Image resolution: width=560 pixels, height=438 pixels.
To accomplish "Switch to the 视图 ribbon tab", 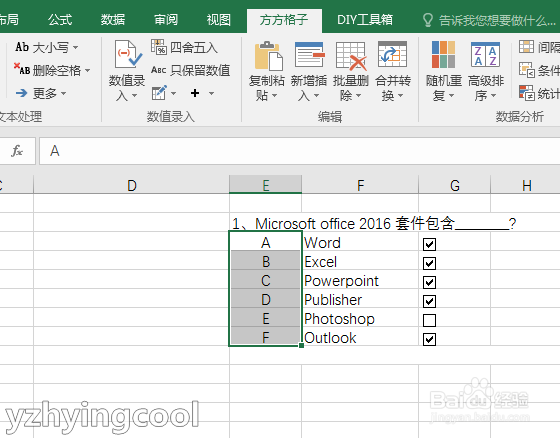I will [x=219, y=20].
